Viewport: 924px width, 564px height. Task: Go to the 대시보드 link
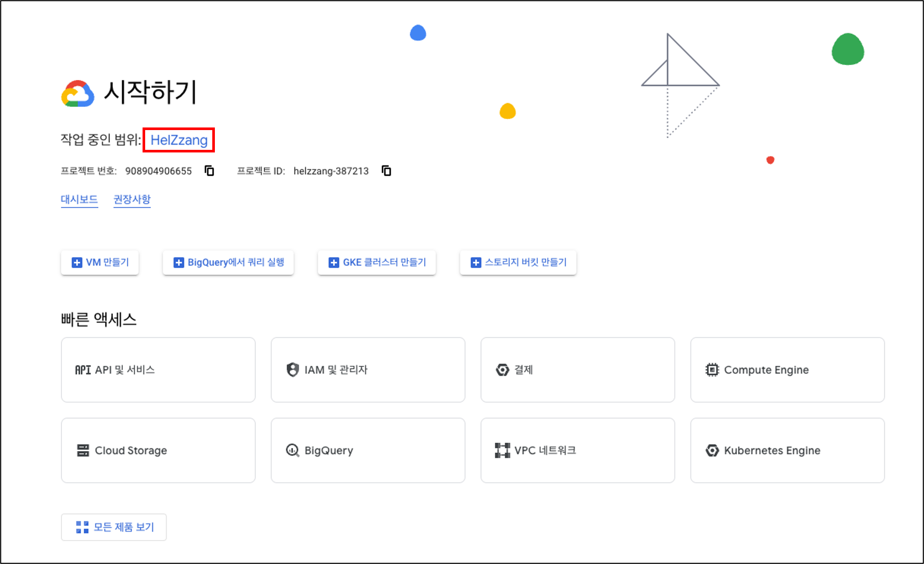point(79,199)
